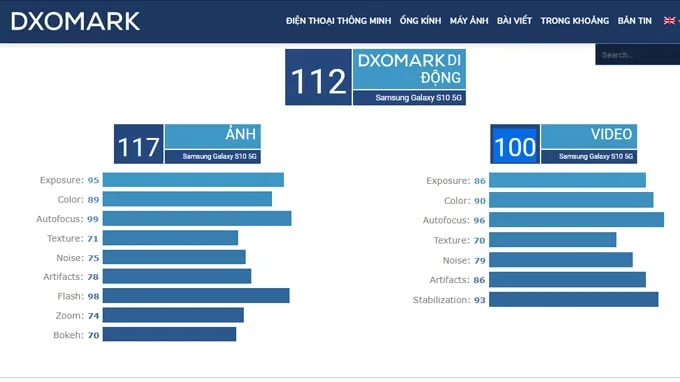Image resolution: width=680 pixels, height=382 pixels.
Task: Click the photo Texture 71 bar
Action: (x=170, y=238)
